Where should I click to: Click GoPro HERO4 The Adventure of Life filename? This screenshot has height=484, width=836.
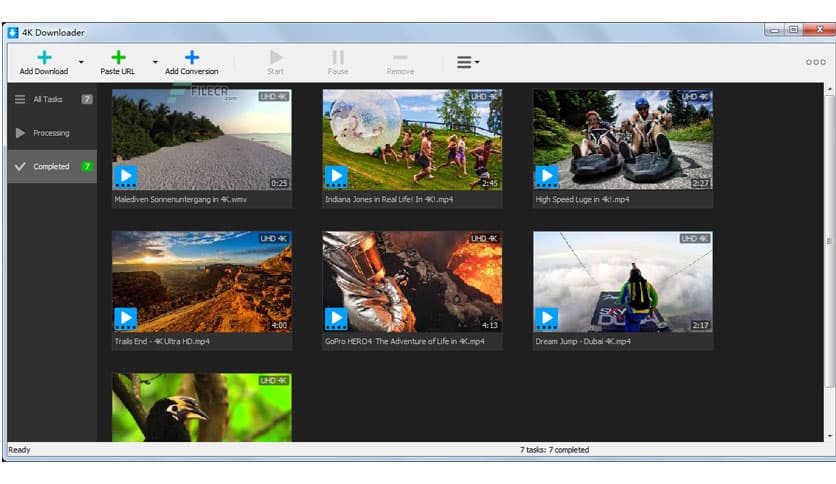pos(405,341)
